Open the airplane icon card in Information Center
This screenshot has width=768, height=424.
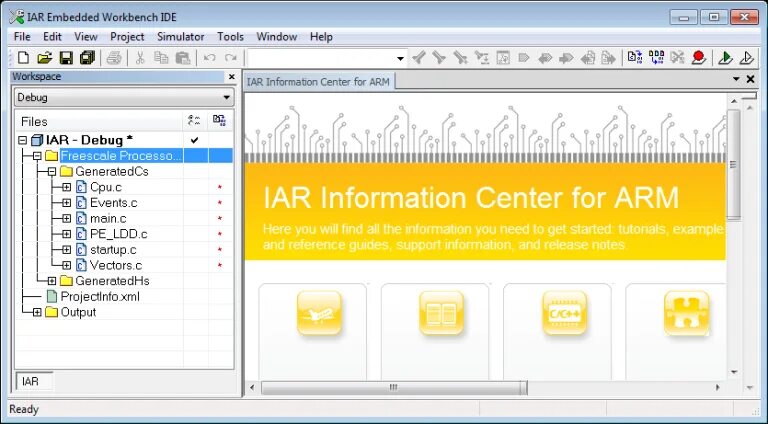[319, 313]
